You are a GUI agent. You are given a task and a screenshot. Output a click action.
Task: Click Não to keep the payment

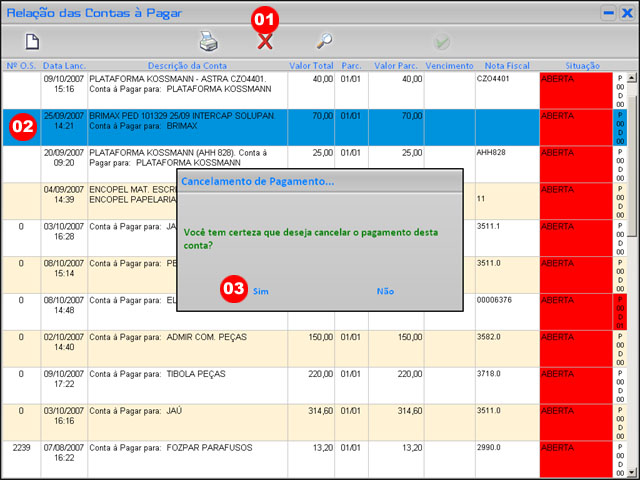(x=385, y=291)
